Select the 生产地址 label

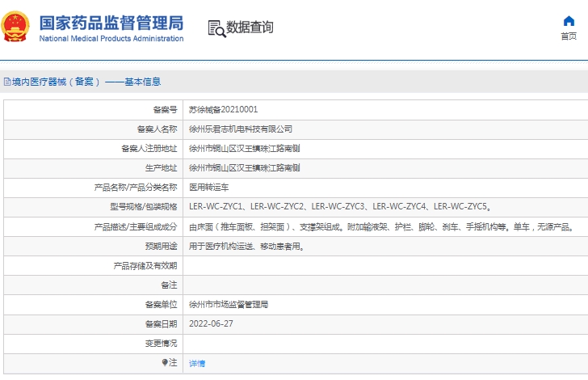point(161,168)
